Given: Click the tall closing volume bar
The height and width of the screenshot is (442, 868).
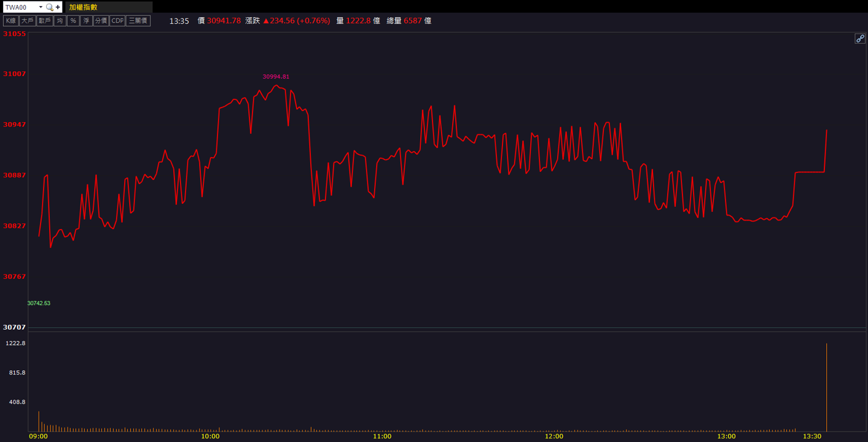Looking at the screenshot, I should click(827, 387).
